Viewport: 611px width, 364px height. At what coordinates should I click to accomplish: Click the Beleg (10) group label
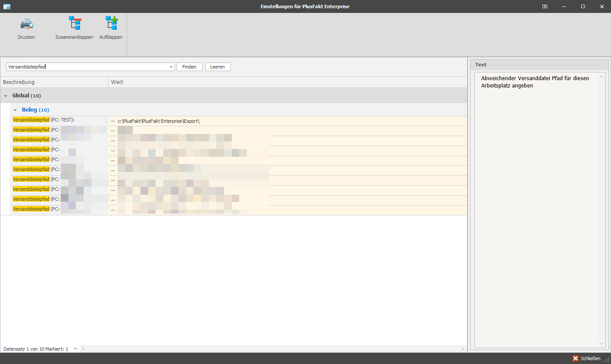point(35,110)
